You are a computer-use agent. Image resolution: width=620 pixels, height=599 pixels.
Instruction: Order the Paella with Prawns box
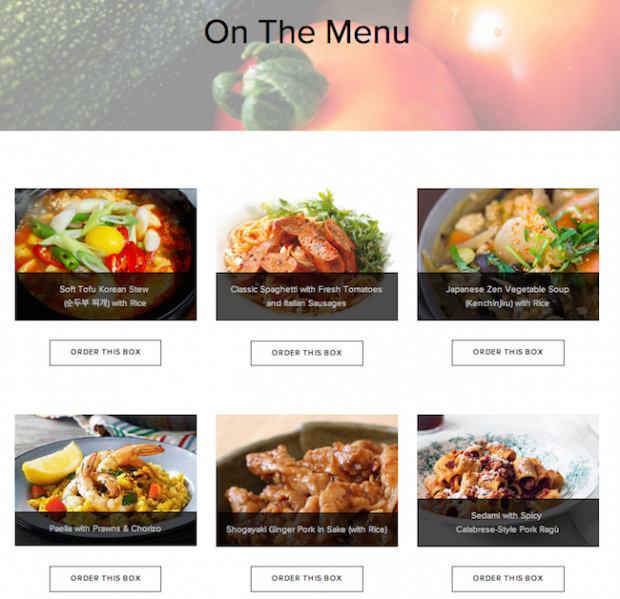click(105, 578)
